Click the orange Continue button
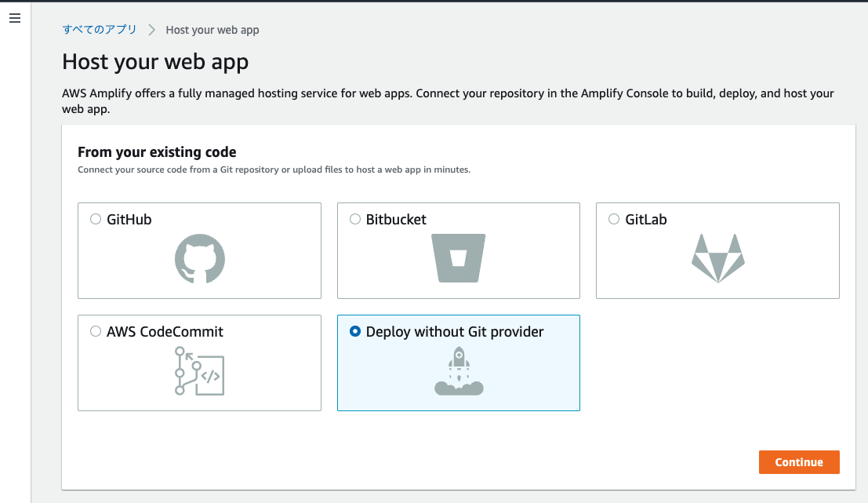The width and height of the screenshot is (868, 503). click(x=798, y=462)
